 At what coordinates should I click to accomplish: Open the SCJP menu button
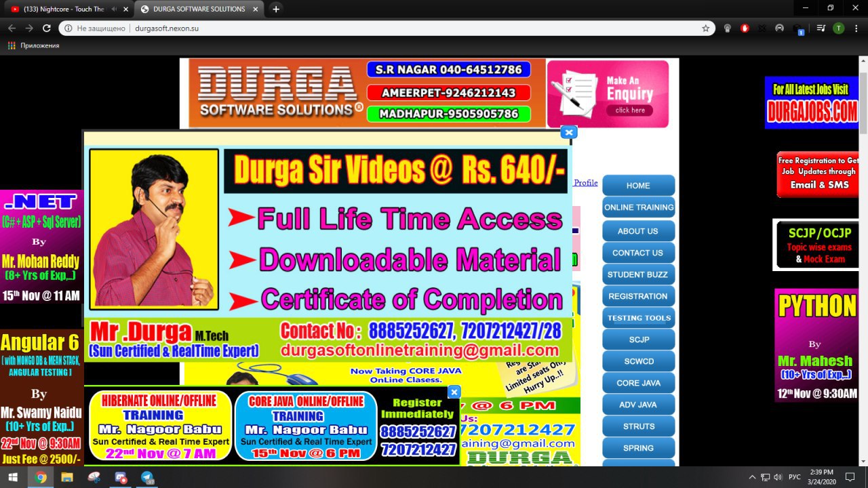[638, 340]
